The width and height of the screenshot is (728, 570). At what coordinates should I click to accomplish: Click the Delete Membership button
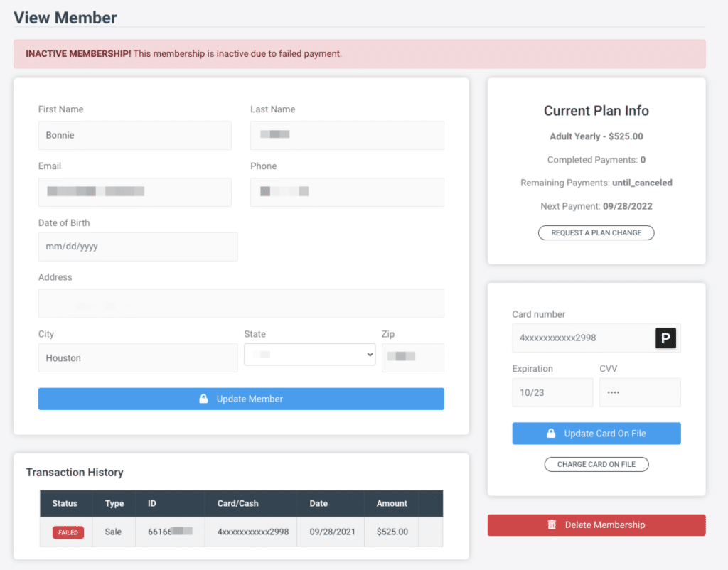(596, 525)
